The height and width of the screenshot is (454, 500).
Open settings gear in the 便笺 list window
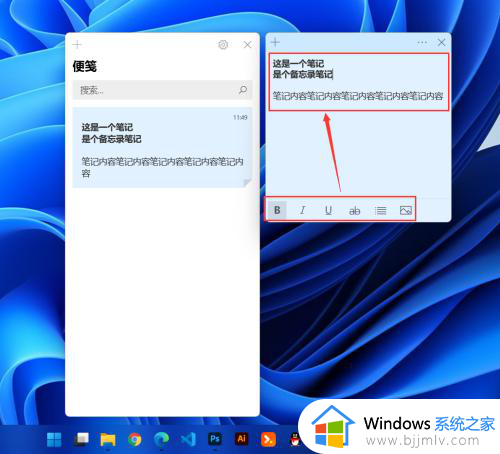pos(223,45)
